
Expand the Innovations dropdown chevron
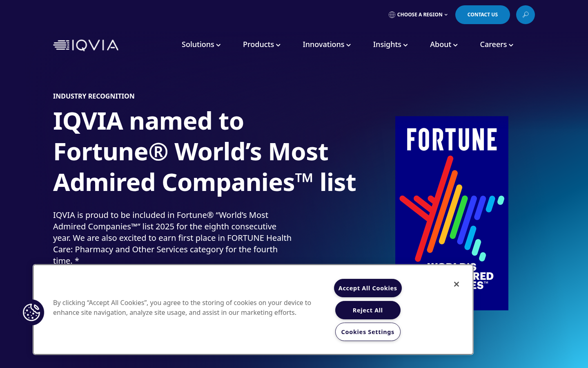pos(349,45)
